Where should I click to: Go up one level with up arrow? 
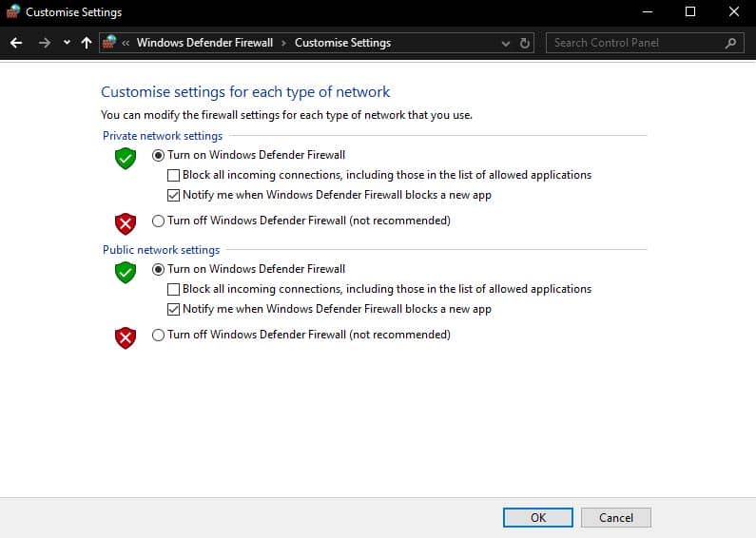click(x=87, y=43)
